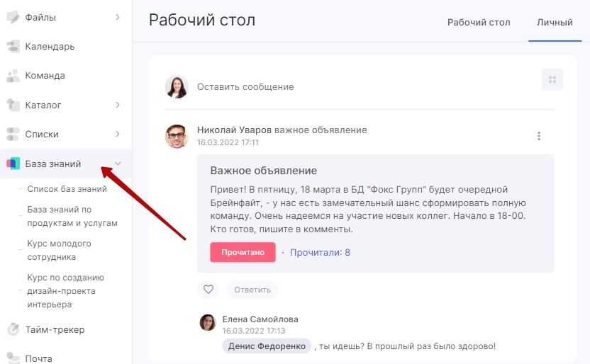Open Список баз знаний
Screen dimensions: 590x364
(x=67, y=189)
